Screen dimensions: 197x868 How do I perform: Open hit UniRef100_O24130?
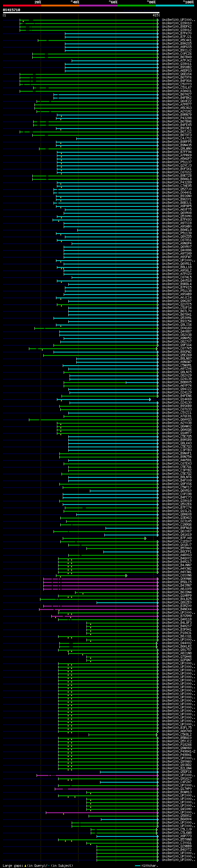(177, 403)
